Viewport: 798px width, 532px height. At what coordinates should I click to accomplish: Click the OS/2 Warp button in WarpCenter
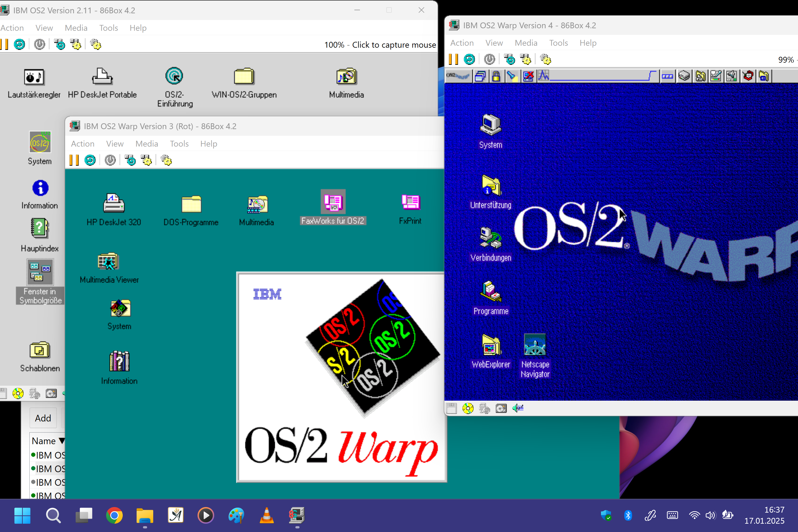[x=458, y=76]
